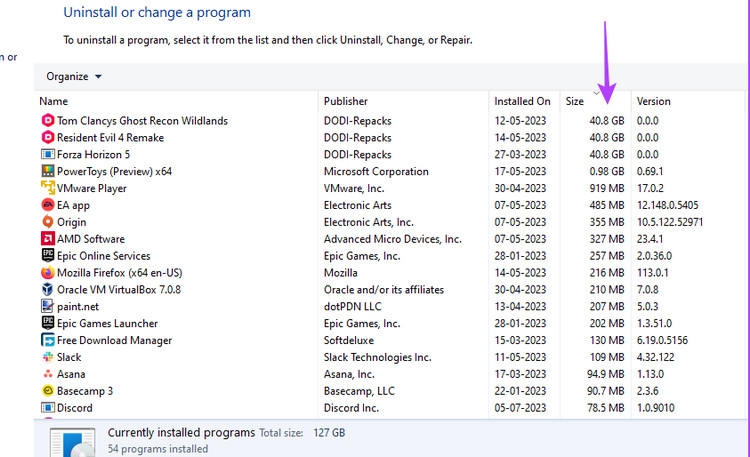750x457 pixels.
Task: Select the Basecamp 3 name
Action: [85, 391]
